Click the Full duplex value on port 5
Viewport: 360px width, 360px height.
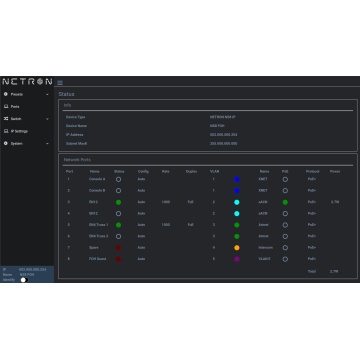[190, 225]
